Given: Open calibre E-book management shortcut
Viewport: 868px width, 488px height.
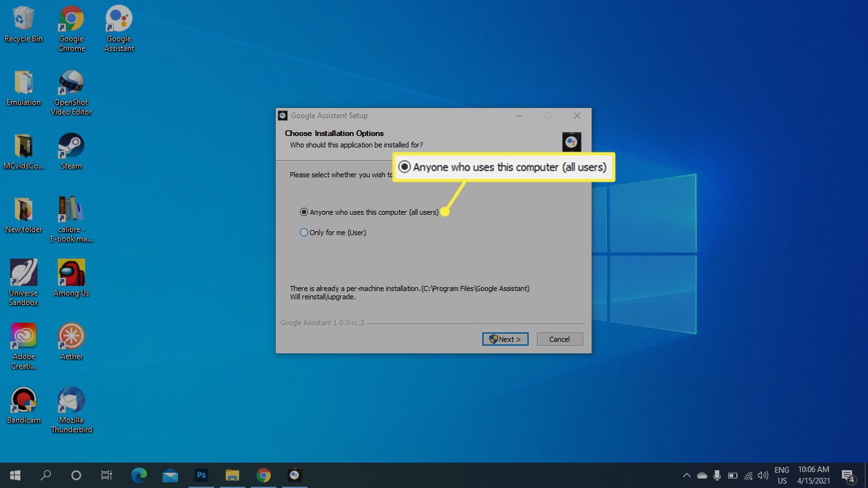Looking at the screenshot, I should pos(71,220).
